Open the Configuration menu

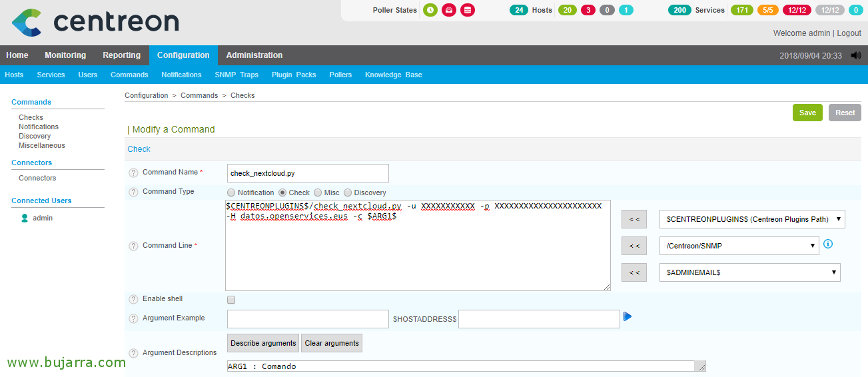click(x=183, y=55)
